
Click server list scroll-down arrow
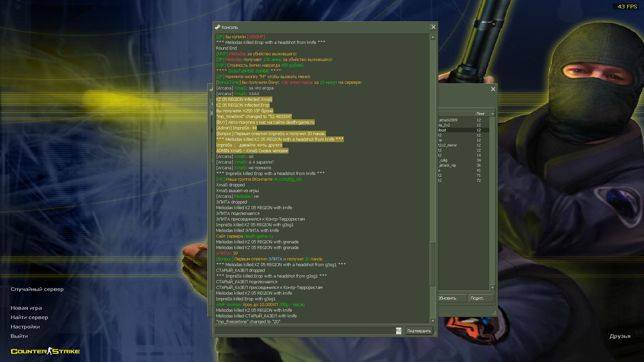[492, 288]
